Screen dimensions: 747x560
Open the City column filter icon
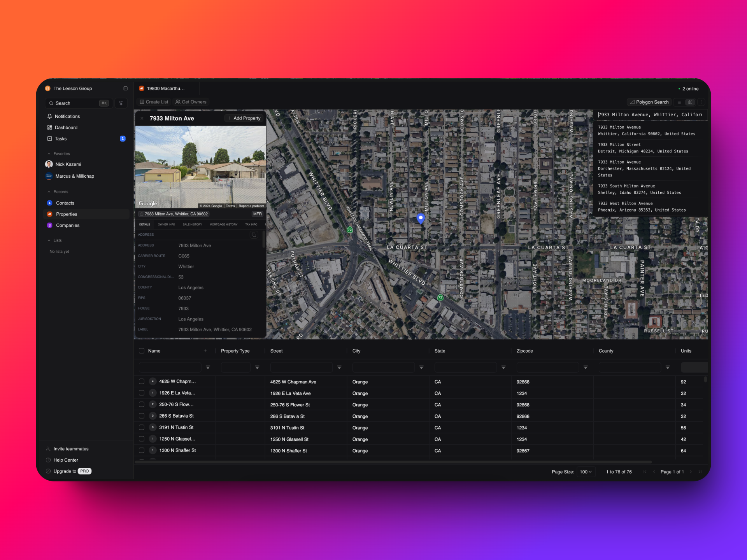[421, 367]
